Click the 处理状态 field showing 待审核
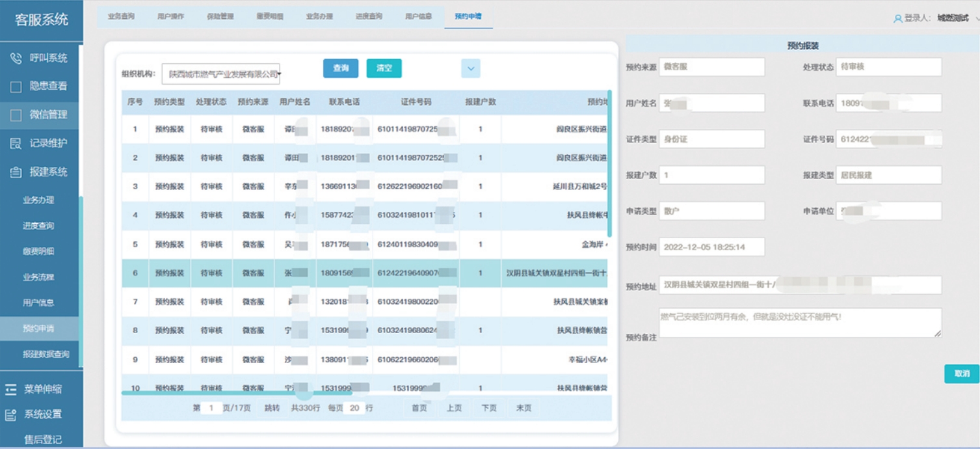 888,67
